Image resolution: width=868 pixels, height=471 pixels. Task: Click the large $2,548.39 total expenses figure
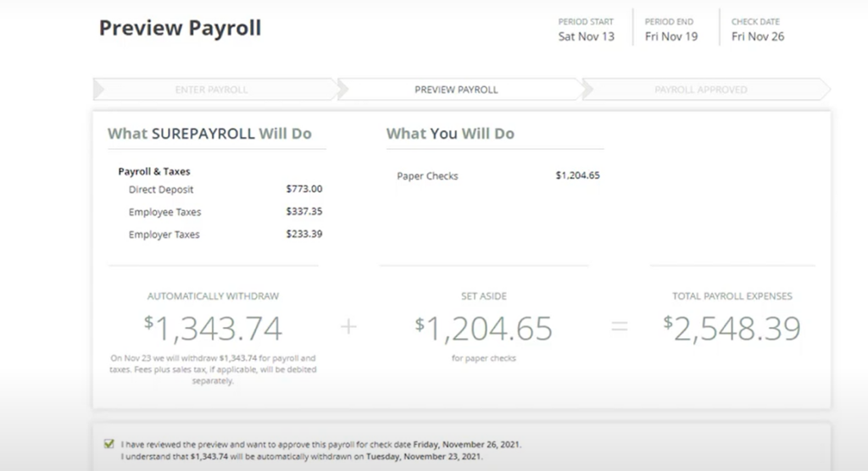point(732,328)
